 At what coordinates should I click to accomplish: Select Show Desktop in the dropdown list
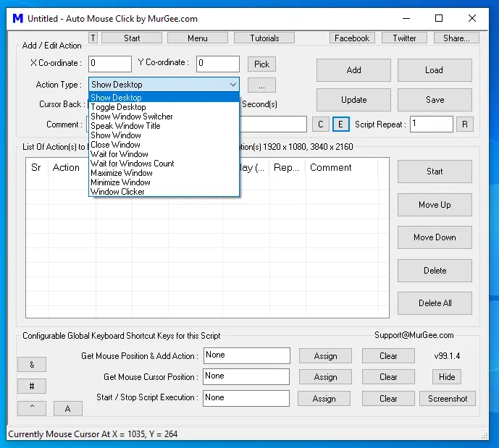coord(164,97)
